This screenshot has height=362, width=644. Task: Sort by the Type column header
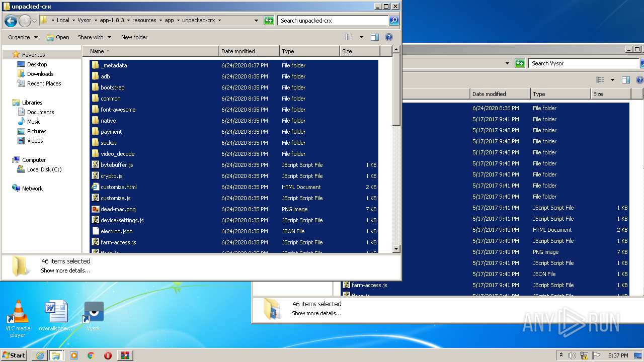309,51
